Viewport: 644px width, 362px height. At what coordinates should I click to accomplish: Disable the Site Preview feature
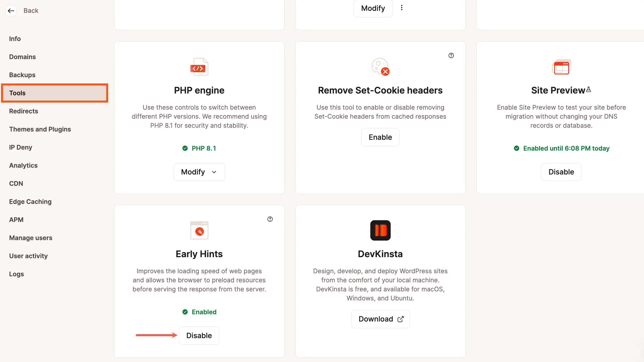561,171
